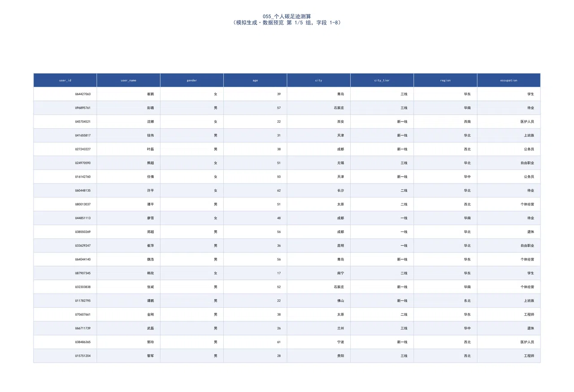Select the age column header
The height and width of the screenshot is (392, 574).
tap(255, 80)
